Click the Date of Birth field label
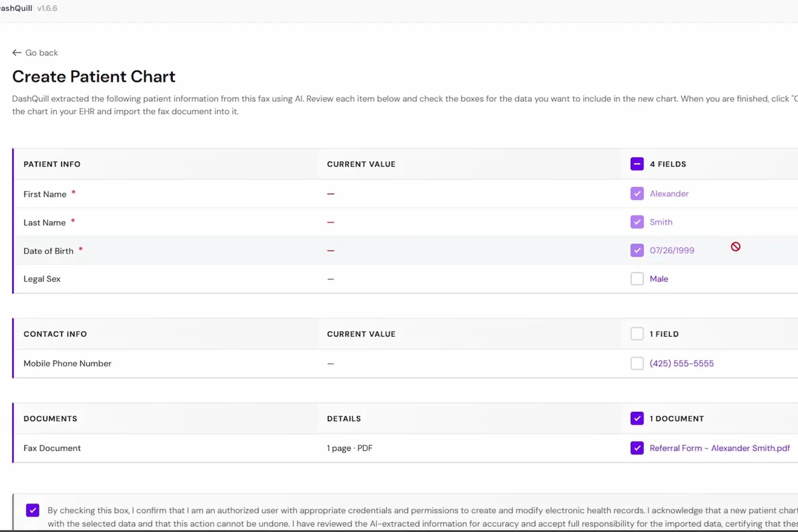 click(x=48, y=251)
